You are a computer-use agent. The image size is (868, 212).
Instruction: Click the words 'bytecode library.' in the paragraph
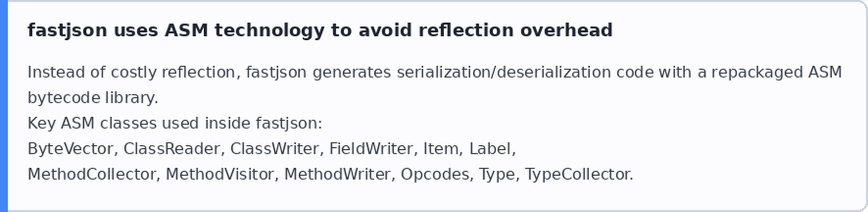point(93,98)
